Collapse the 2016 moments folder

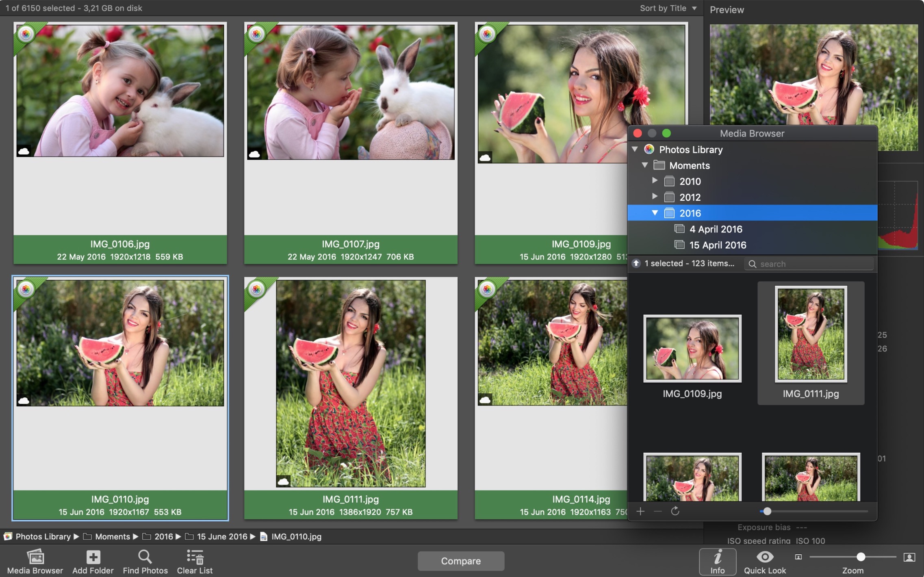pos(655,213)
